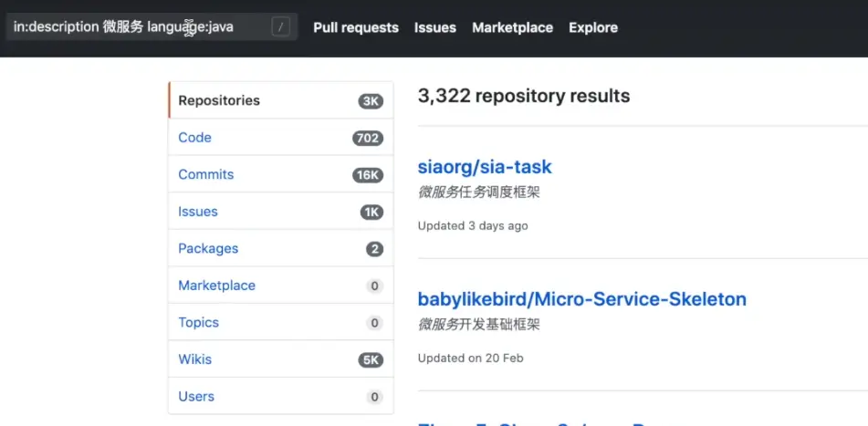The image size is (868, 426).
Task: Focus the GitHub search input field
Action: click(x=137, y=27)
